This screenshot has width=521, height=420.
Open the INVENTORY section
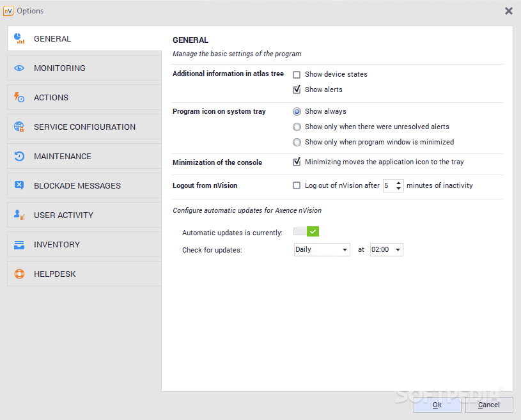pos(84,245)
